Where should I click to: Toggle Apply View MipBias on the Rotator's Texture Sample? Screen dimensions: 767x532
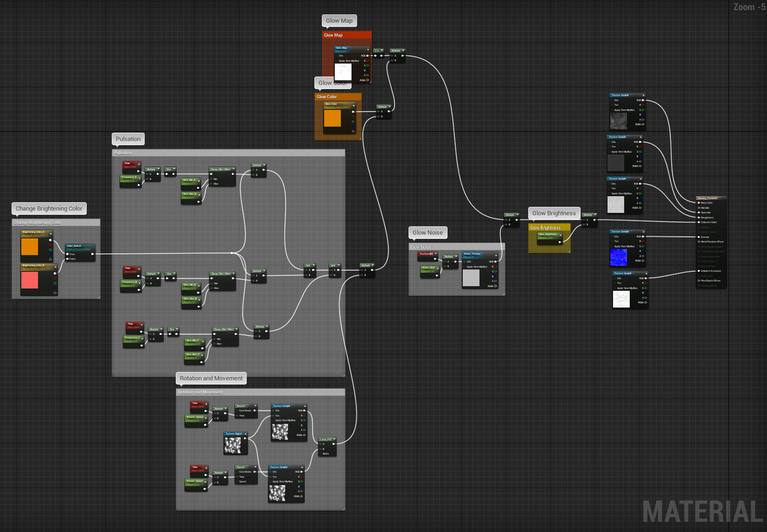(273, 421)
